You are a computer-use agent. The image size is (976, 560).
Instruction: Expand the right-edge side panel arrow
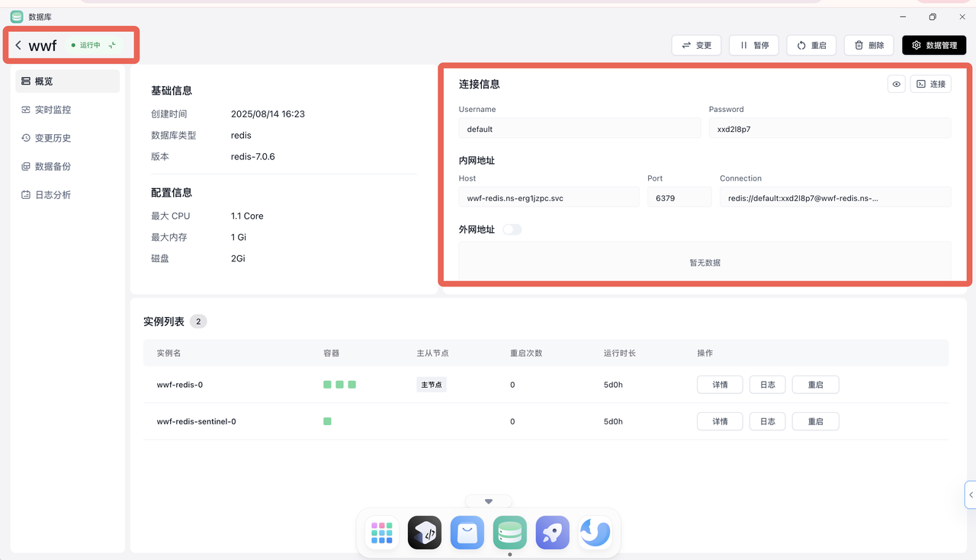tap(971, 494)
